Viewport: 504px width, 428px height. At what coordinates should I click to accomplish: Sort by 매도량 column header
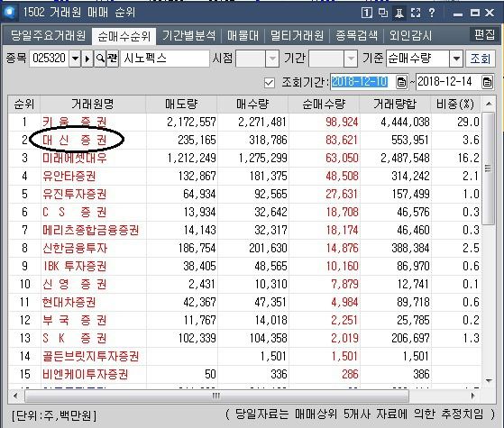coord(181,105)
